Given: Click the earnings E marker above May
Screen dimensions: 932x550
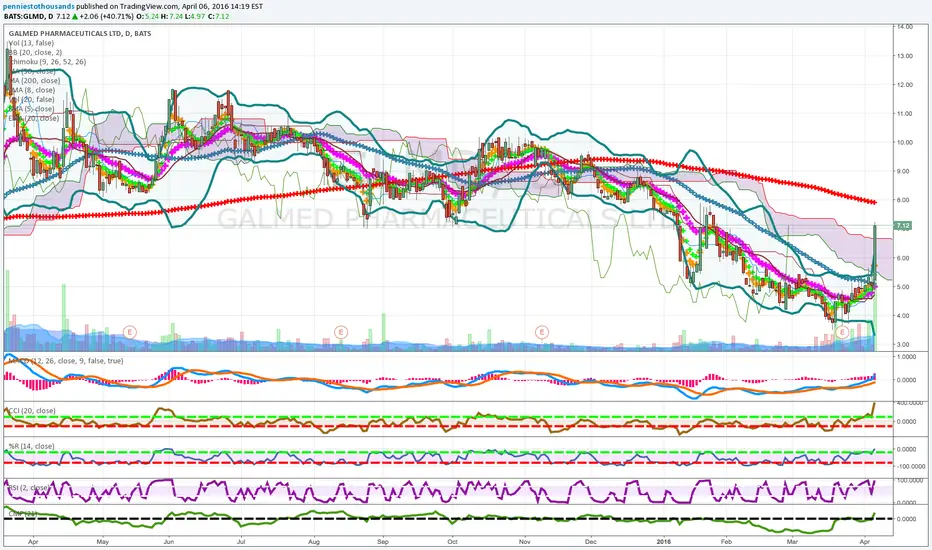Looking at the screenshot, I should coord(130,332).
